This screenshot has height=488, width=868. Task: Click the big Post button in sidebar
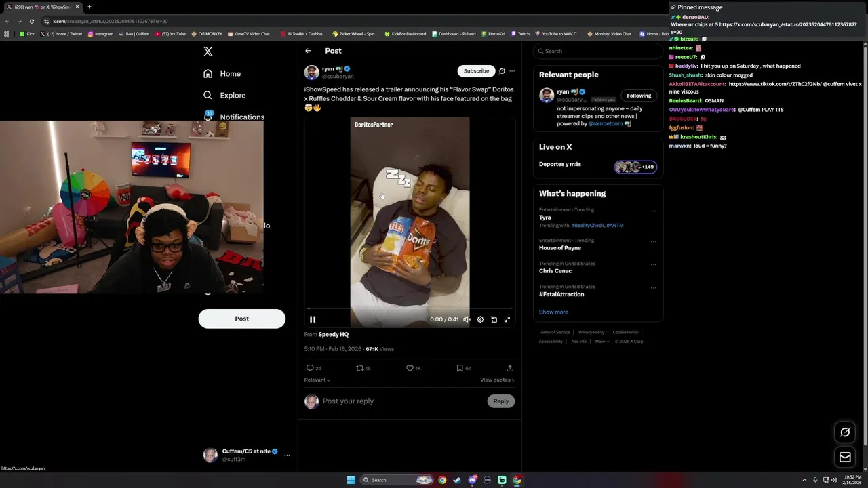pos(242,319)
